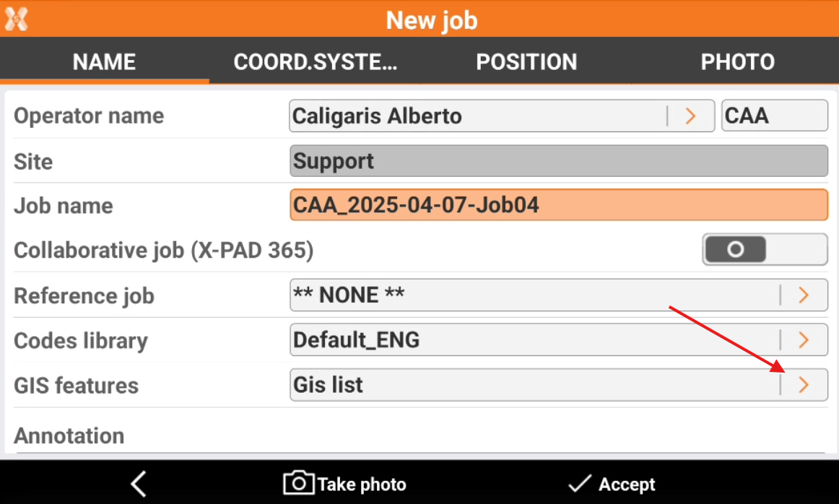Viewport: 839px width, 504px height.
Task: Open the Operator name chevron
Action: click(x=690, y=116)
